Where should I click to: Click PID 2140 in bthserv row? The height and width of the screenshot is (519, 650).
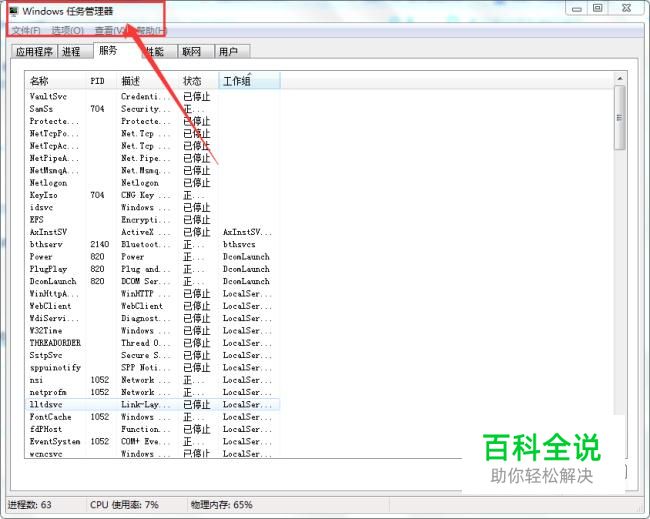[x=99, y=245]
